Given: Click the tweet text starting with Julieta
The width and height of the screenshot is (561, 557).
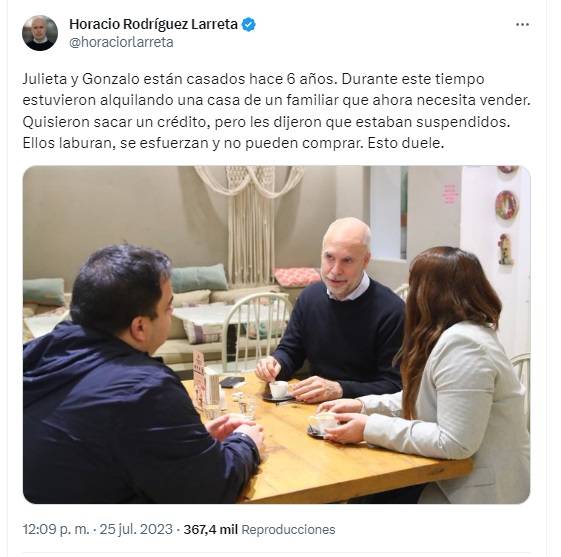Looking at the screenshot, I should (x=276, y=111).
